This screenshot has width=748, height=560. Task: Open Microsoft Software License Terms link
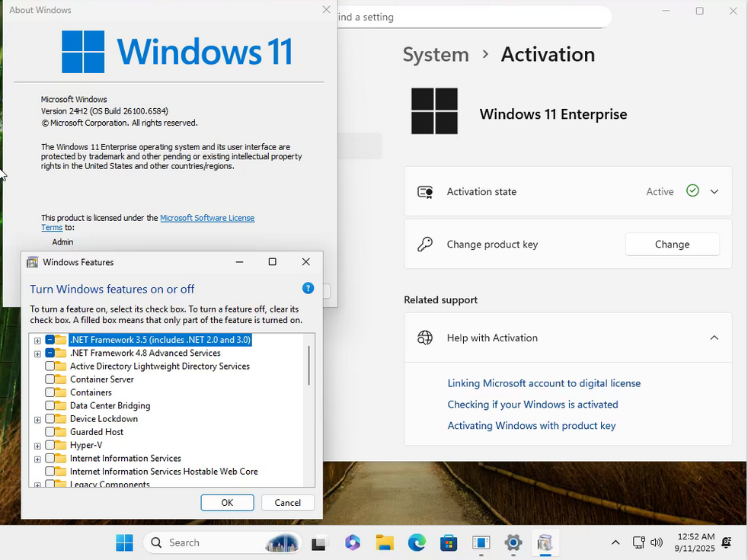point(207,218)
